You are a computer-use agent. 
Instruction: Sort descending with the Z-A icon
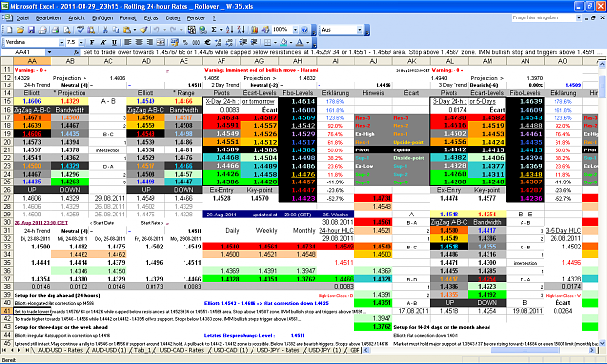click(241, 30)
